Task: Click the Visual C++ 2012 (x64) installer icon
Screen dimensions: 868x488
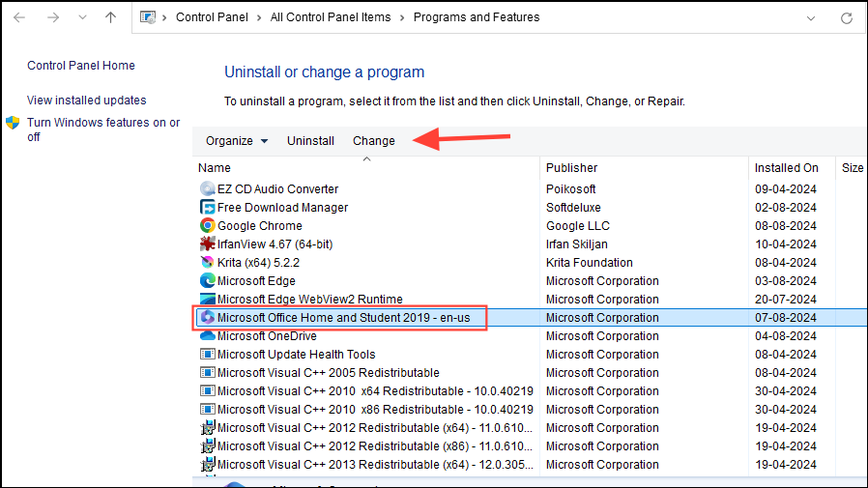Action: pos(208,428)
